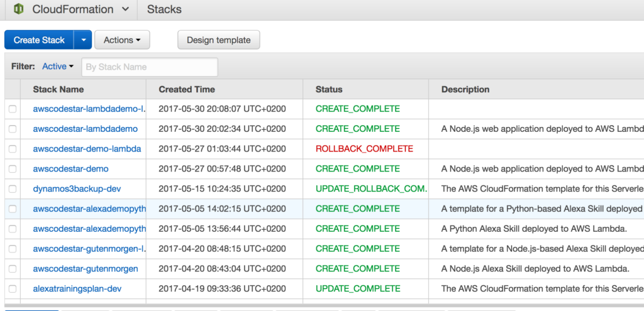Check the alexatrainingsplan-dev stack checkbox

13,288
